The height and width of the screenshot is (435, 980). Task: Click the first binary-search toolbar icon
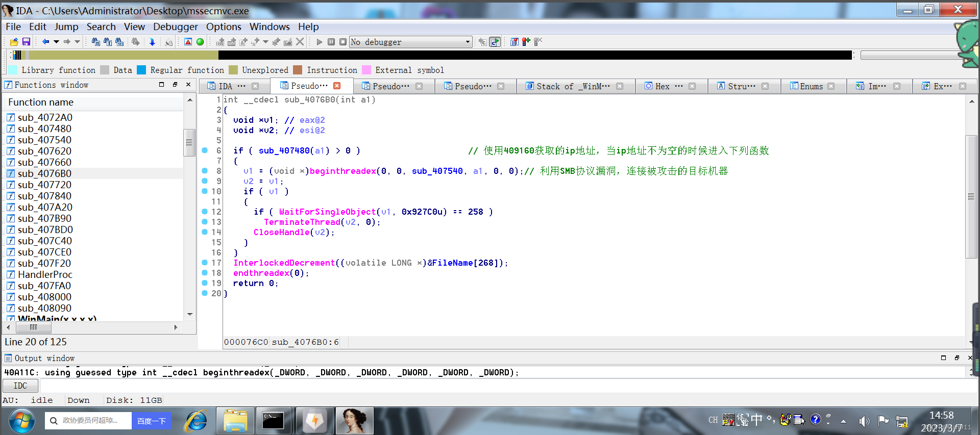coord(95,42)
